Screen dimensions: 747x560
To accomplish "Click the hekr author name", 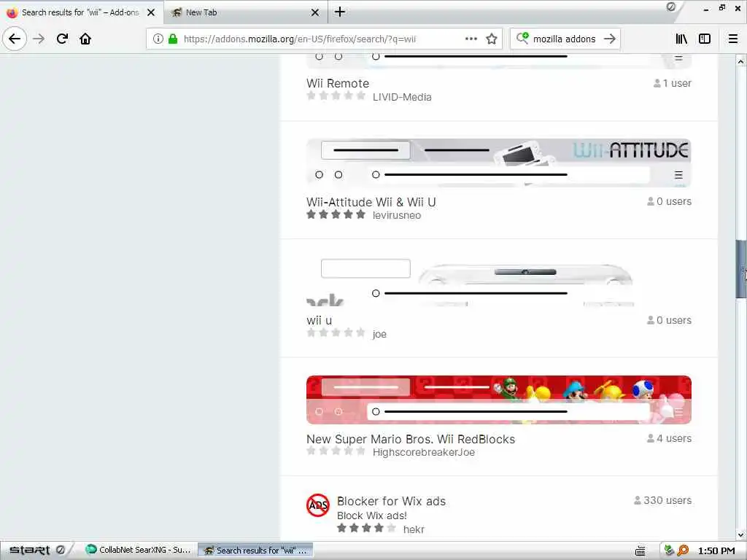I will [414, 529].
